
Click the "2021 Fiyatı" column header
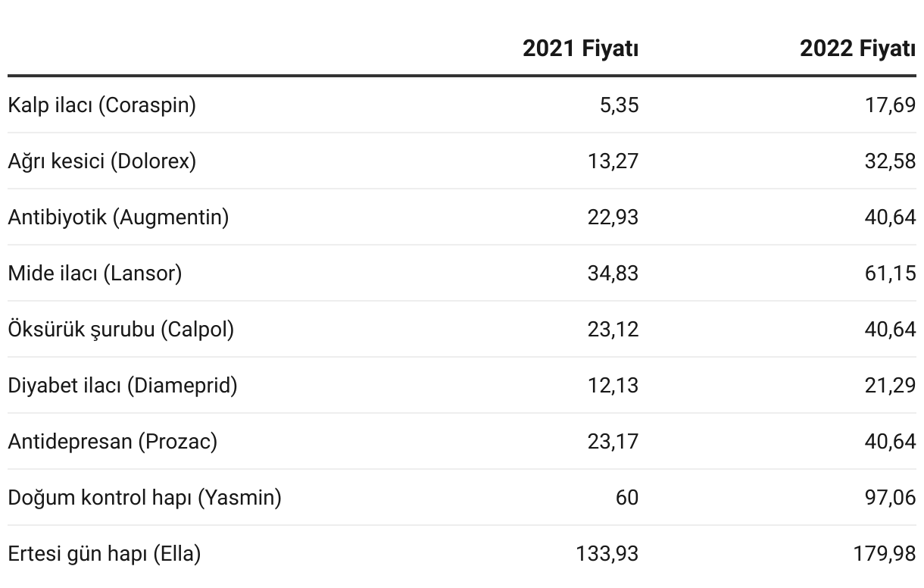point(580,49)
